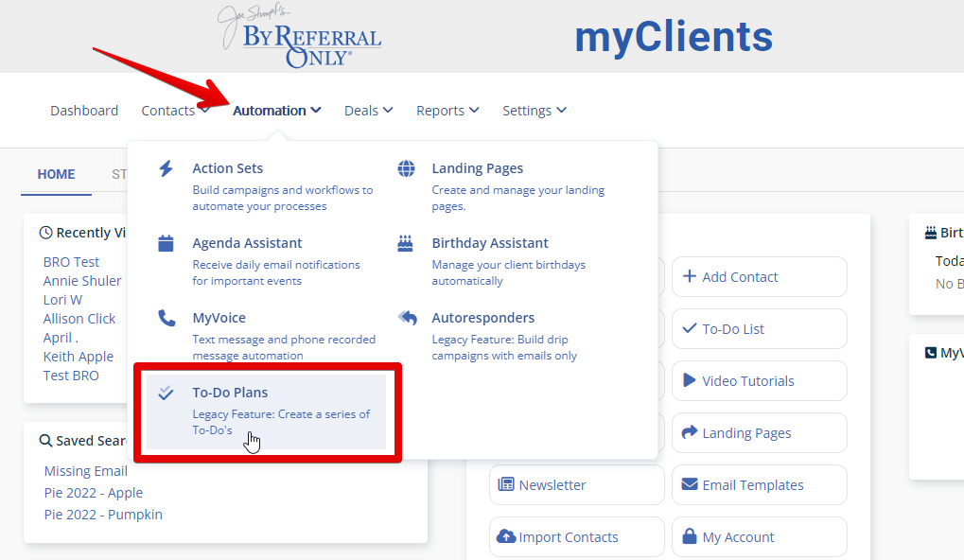The width and height of the screenshot is (964, 560).
Task: Open the Deals dropdown menu
Action: 368,111
